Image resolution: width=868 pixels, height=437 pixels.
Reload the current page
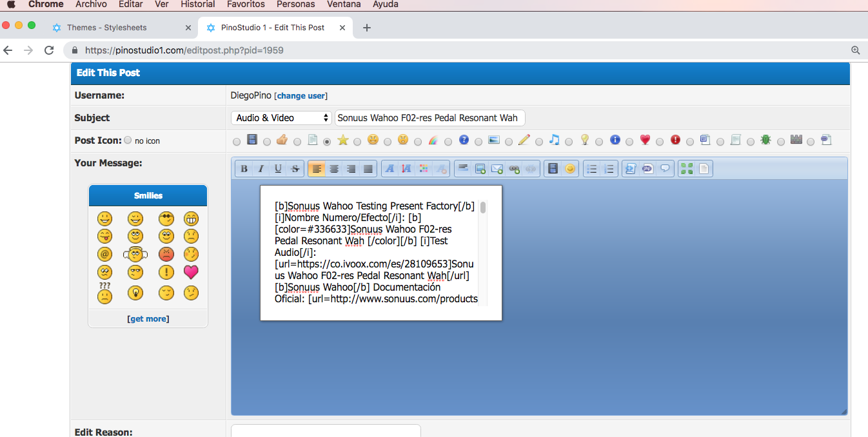(x=49, y=50)
